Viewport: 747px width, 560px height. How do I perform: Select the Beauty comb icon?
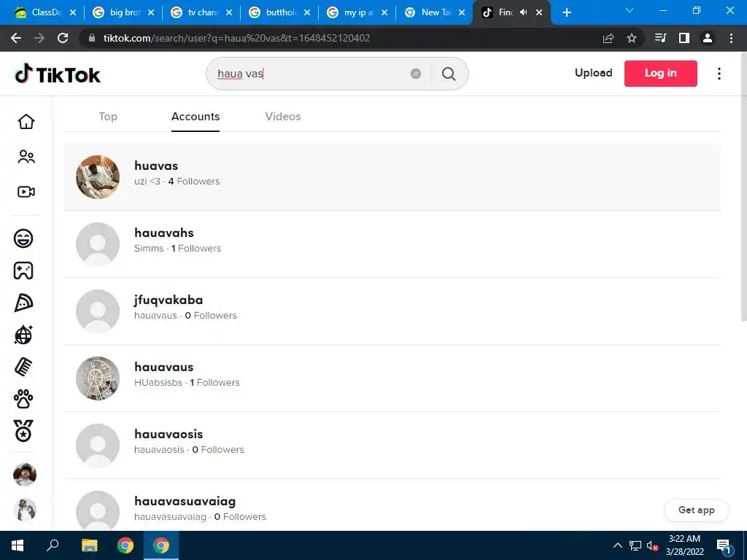click(23, 367)
